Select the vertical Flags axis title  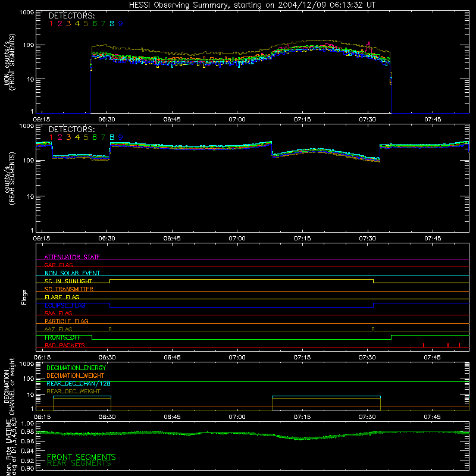pyautogui.click(x=24, y=297)
